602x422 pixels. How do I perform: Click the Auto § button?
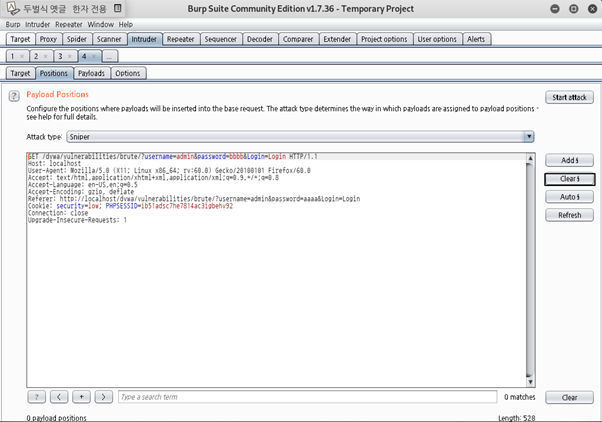click(x=569, y=197)
